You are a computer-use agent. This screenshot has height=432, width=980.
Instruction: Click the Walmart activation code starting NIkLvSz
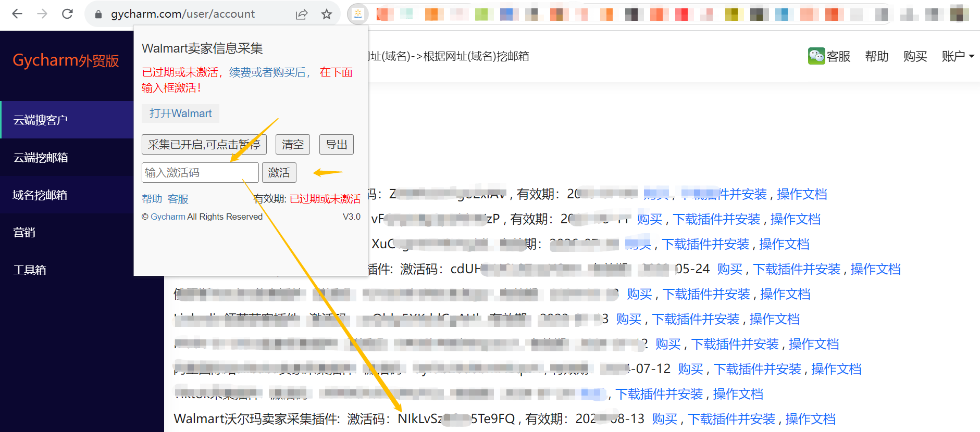coord(456,419)
